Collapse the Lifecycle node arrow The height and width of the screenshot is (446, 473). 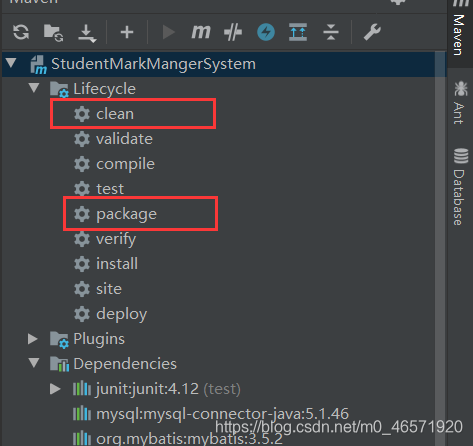(x=34, y=88)
